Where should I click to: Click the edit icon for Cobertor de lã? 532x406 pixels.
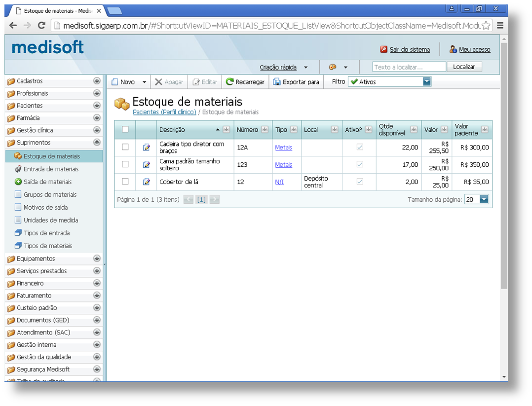pyautogui.click(x=146, y=182)
